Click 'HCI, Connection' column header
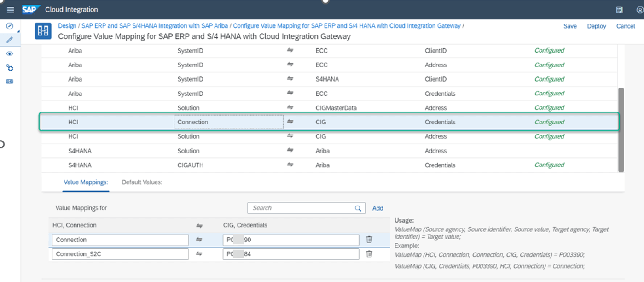 tap(75, 225)
